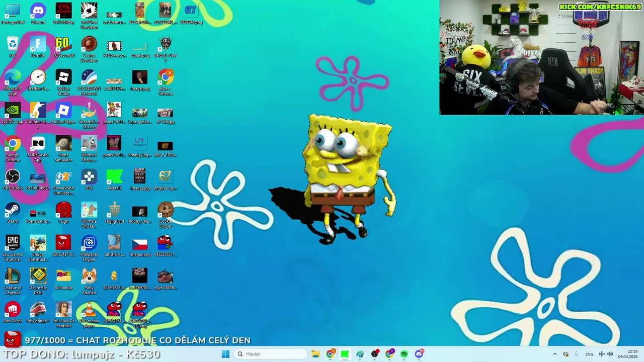Image resolution: width=644 pixels, height=362 pixels.
Task: Open TrickShot Simulator shortcut
Action: [89, 16]
